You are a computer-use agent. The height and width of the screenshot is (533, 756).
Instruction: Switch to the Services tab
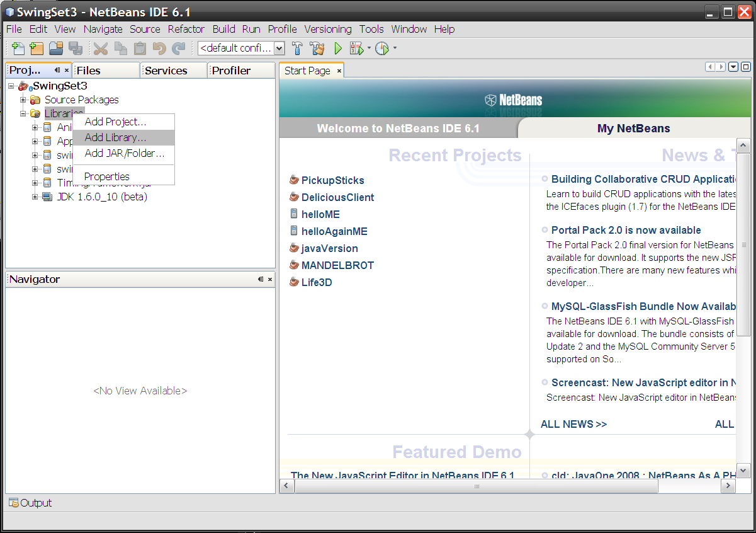click(x=166, y=71)
